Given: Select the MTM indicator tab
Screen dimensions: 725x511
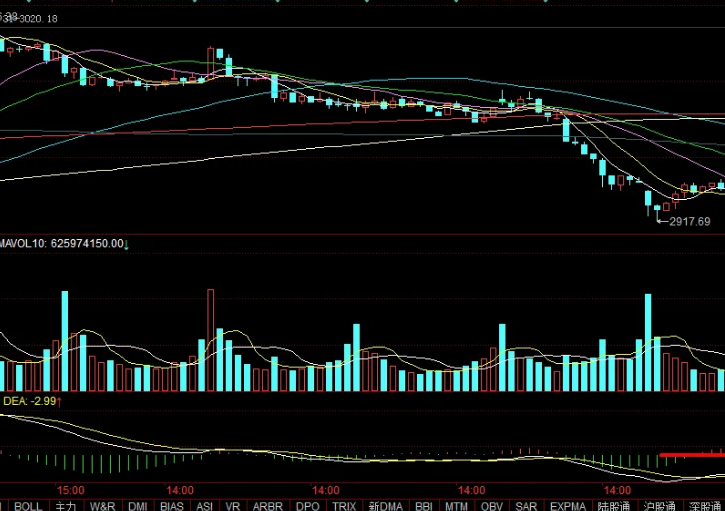Looking at the screenshot, I should coord(456,506).
